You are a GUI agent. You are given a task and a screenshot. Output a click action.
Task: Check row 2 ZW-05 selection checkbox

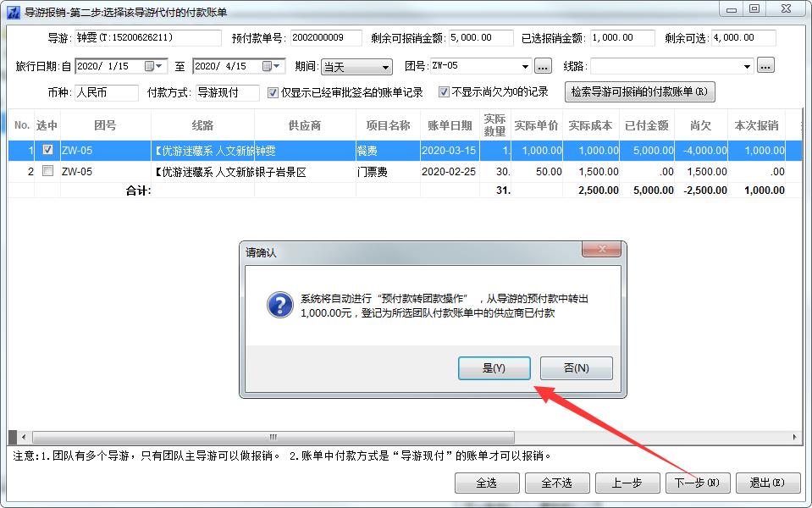[47, 170]
